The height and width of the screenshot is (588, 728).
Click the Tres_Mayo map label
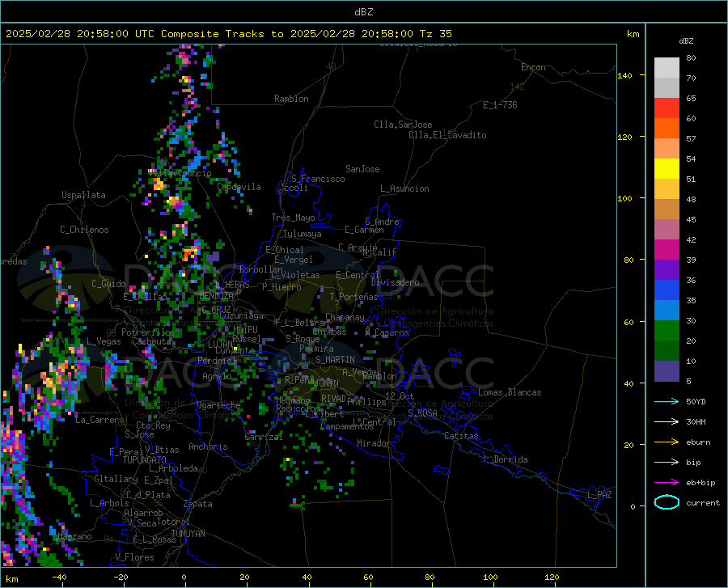pyautogui.click(x=293, y=218)
